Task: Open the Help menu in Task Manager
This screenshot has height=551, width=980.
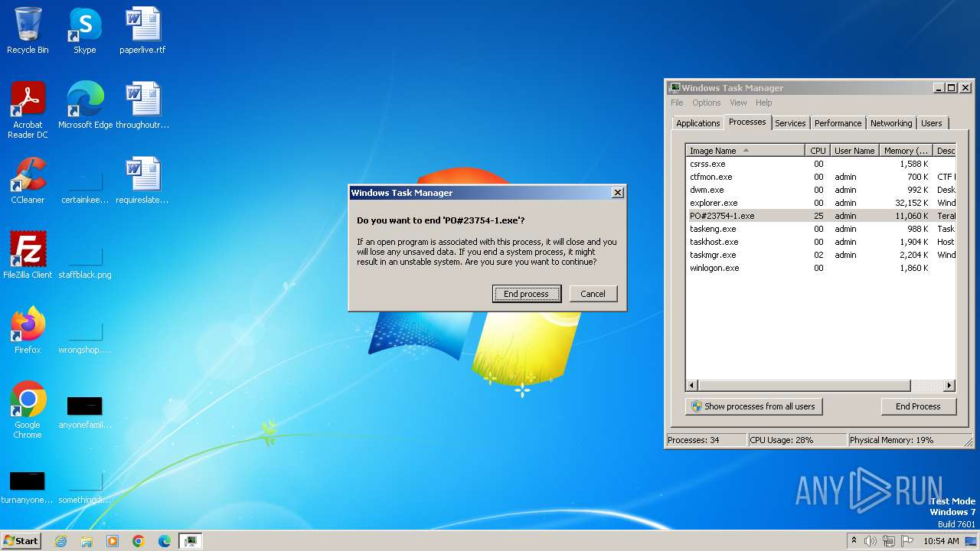Action: (763, 103)
